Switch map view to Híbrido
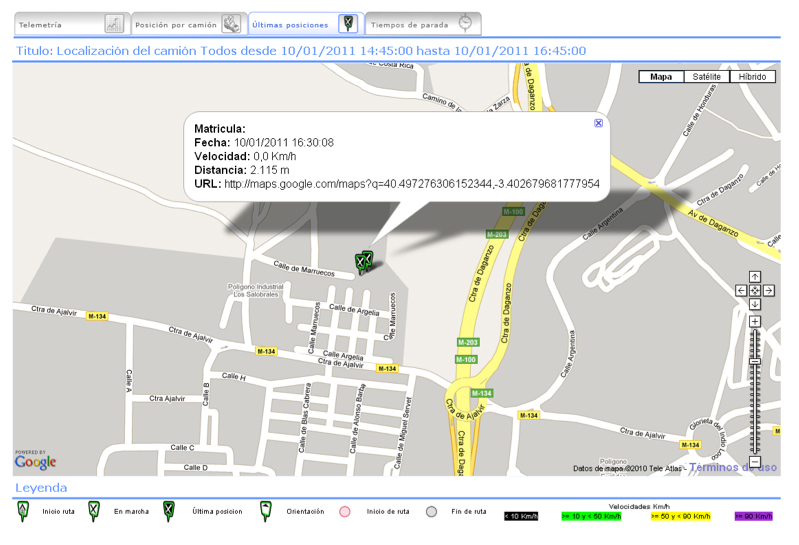 [753, 77]
